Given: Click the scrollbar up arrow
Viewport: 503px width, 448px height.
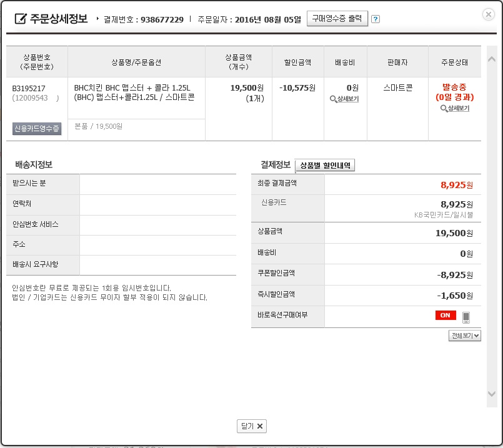Looking at the screenshot, I should tap(491, 59).
